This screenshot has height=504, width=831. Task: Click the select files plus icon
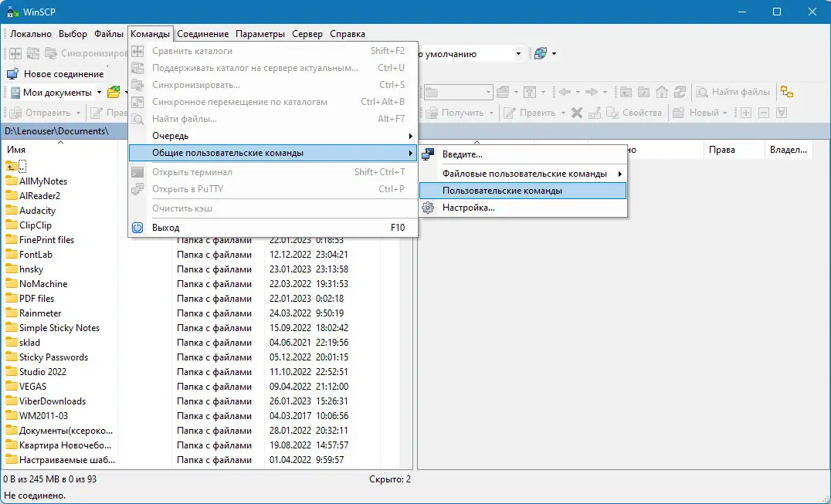point(746,113)
